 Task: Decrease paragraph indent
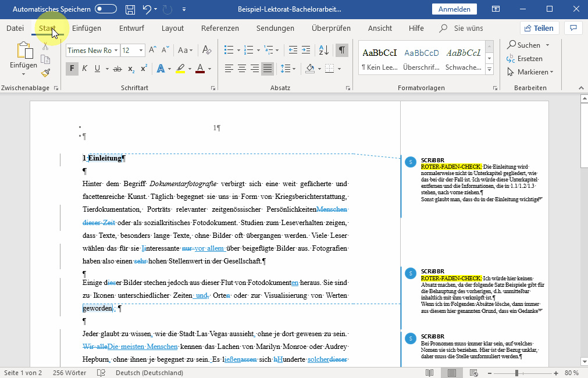tap(293, 50)
